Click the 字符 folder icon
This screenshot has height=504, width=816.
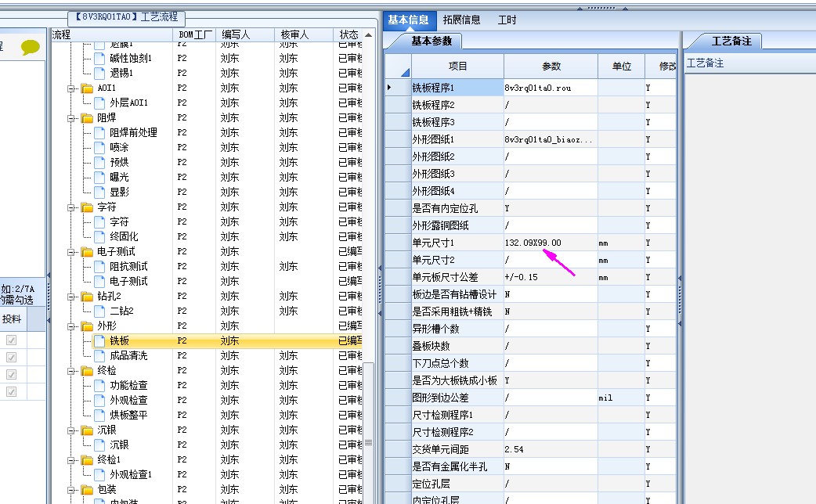point(87,207)
